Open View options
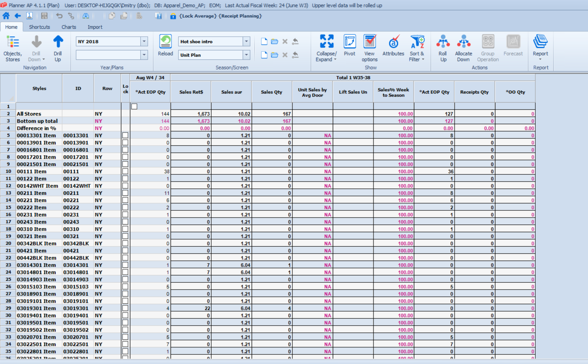This screenshot has width=588, height=364. (x=370, y=42)
